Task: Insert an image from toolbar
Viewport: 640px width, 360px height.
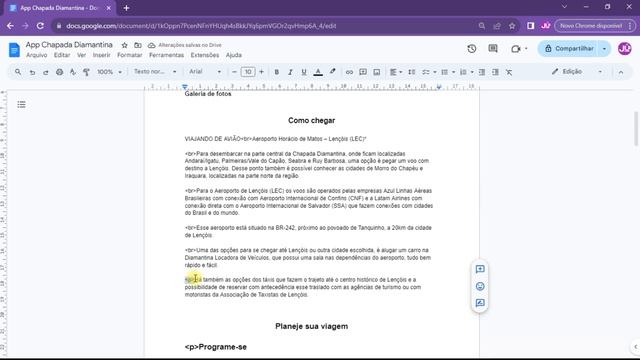Action: click(377, 72)
